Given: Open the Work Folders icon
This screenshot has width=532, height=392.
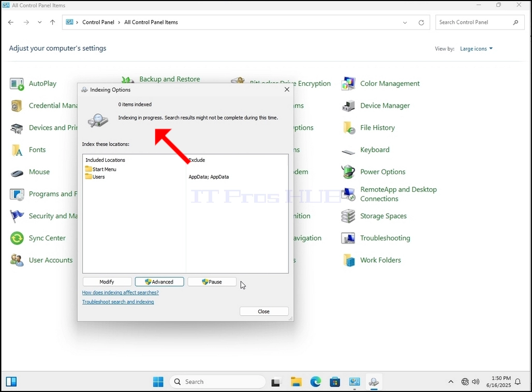Looking at the screenshot, I should coord(348,260).
